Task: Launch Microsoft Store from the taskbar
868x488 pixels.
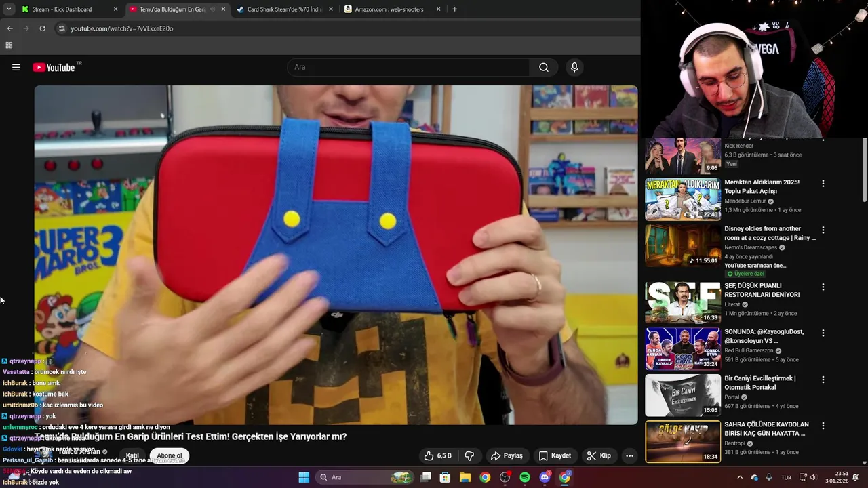Action: 445,477
